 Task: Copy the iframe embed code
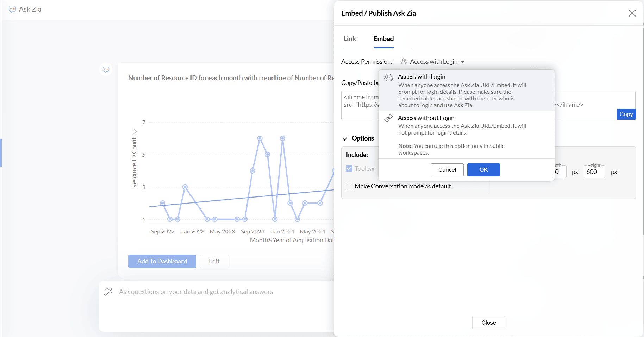[626, 114]
